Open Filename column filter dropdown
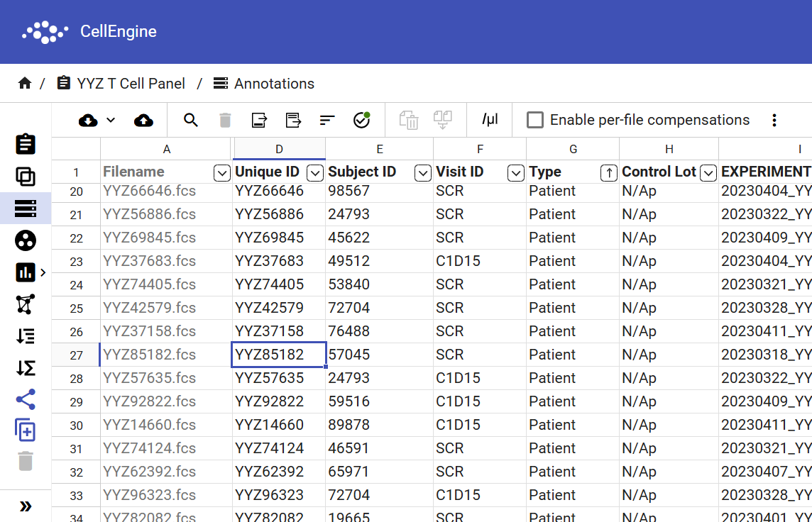 pos(221,173)
